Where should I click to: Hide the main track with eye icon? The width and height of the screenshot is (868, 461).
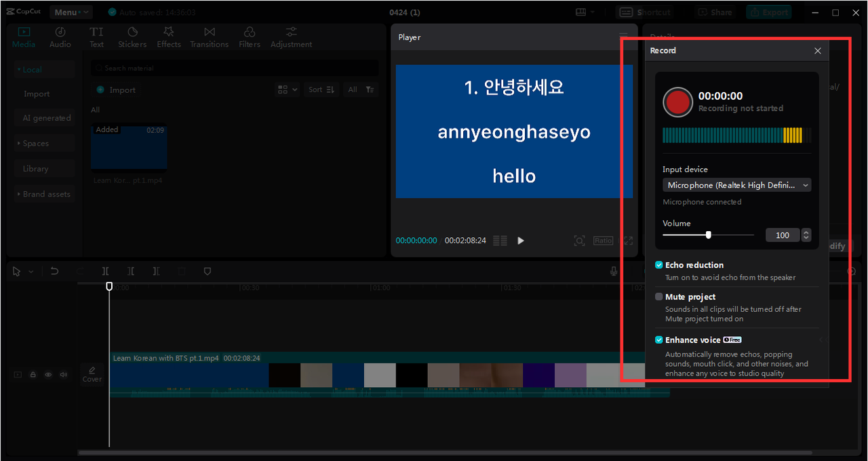(48, 374)
